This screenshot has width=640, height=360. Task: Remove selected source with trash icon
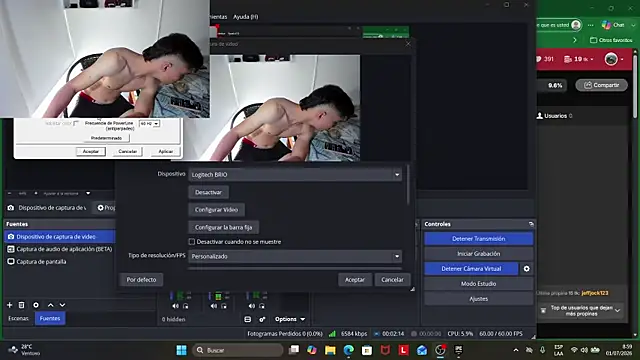pyautogui.click(x=22, y=305)
